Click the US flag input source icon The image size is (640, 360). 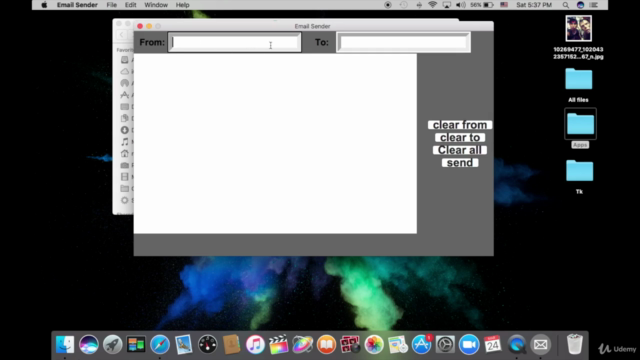tap(504, 5)
